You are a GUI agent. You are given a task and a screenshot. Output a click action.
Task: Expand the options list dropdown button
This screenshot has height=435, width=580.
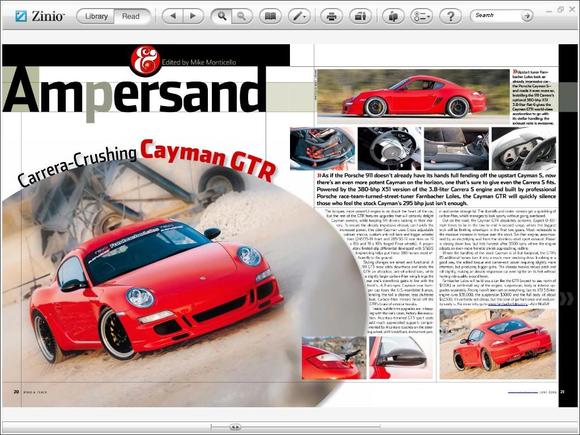point(421,16)
